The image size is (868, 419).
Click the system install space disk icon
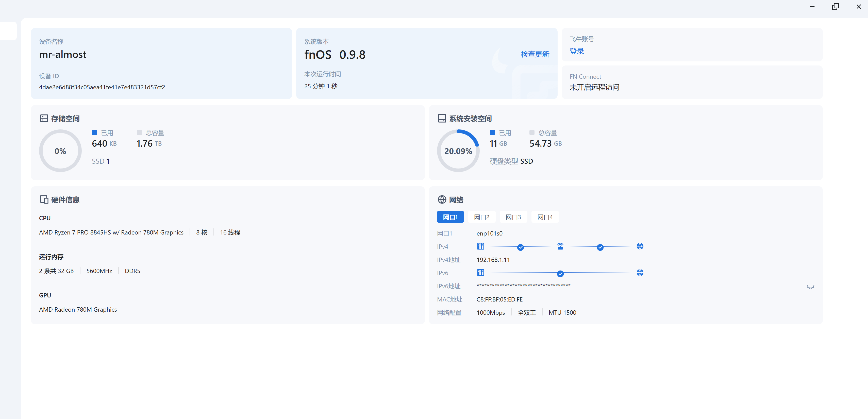pos(442,118)
